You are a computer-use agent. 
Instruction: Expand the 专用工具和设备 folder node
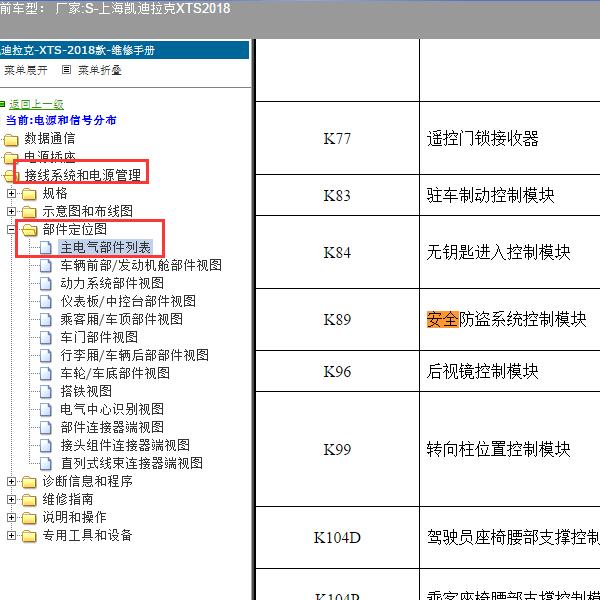11,535
